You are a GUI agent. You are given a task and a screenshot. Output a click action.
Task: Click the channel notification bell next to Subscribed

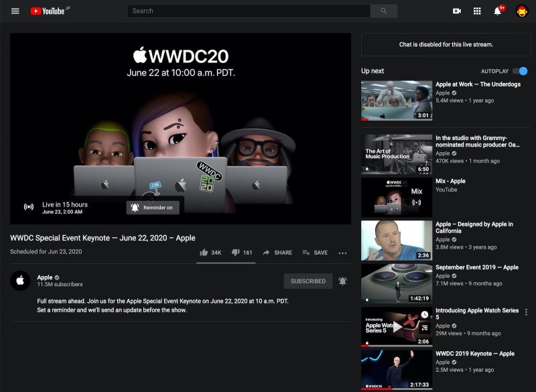(342, 281)
